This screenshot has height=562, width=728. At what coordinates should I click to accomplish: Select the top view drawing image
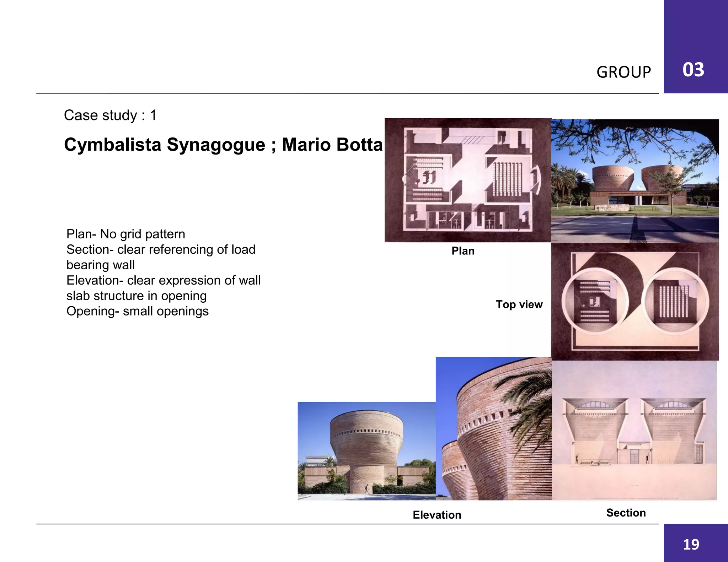pyautogui.click(x=635, y=302)
